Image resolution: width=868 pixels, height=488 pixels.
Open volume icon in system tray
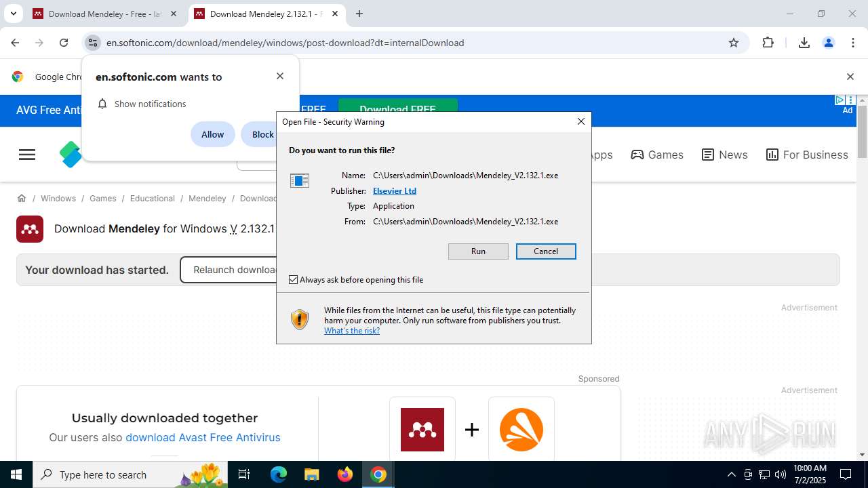click(781, 474)
